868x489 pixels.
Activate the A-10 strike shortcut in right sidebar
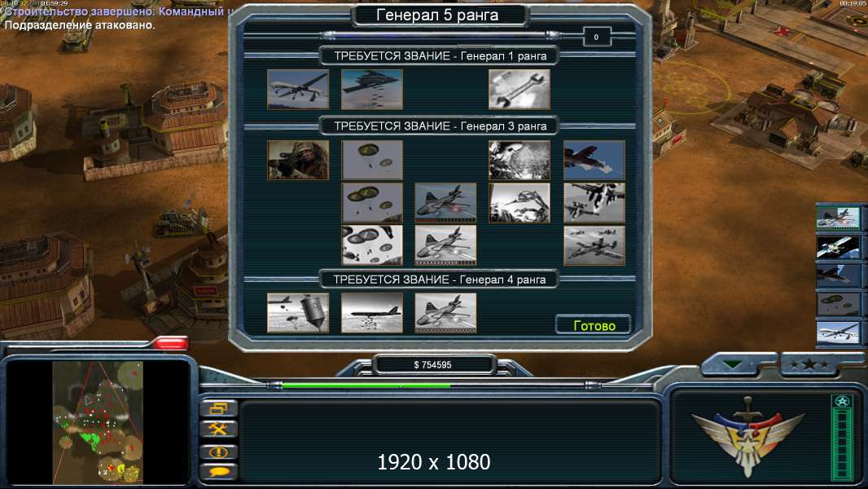click(838, 218)
